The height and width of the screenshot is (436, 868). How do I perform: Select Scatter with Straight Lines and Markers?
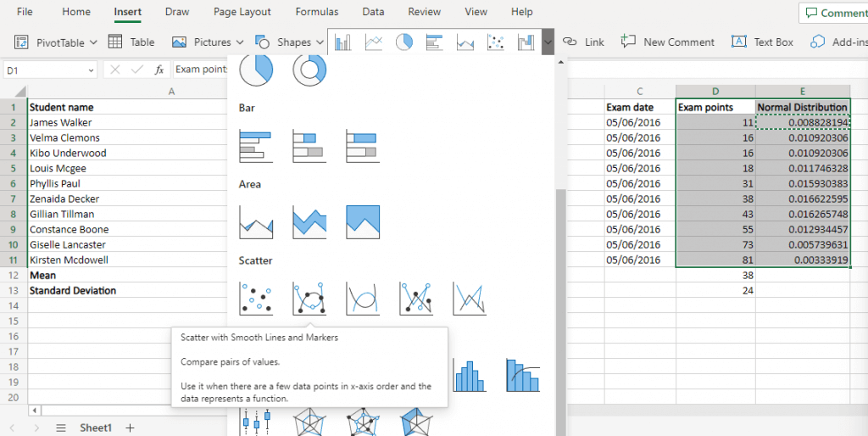416,299
